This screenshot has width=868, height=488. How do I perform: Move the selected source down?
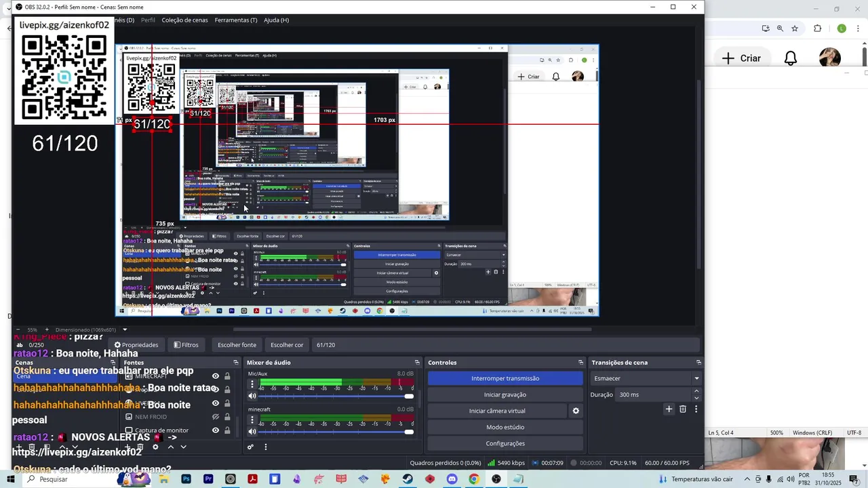pyautogui.click(x=183, y=447)
